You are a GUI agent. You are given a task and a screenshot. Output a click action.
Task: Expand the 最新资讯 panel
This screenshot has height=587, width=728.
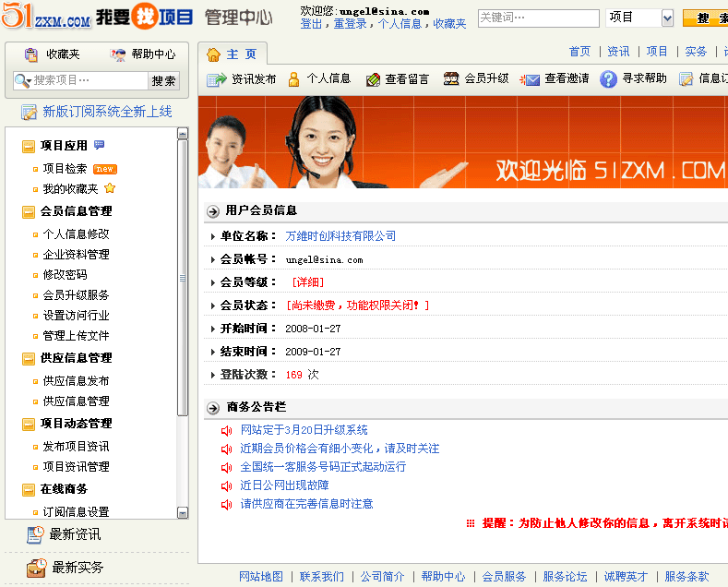(x=74, y=534)
